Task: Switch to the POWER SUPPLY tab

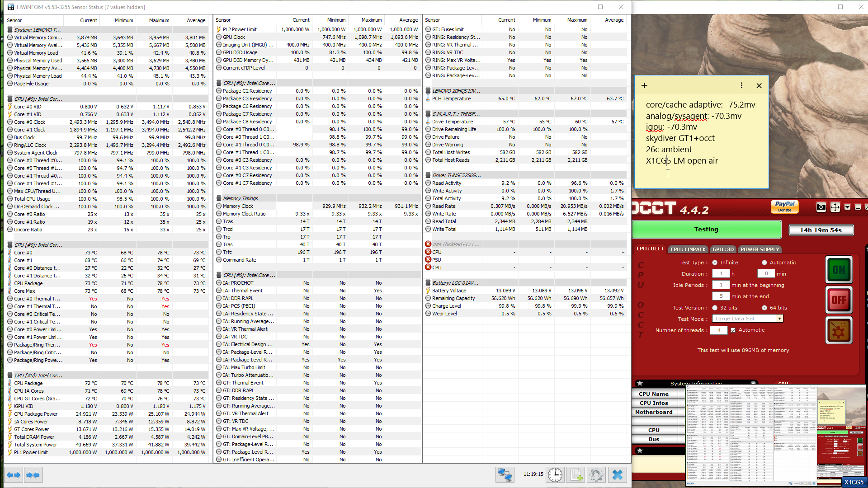Action: [759, 249]
